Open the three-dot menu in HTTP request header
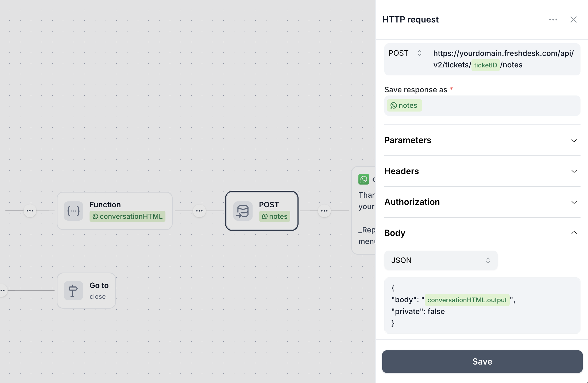 click(x=553, y=19)
